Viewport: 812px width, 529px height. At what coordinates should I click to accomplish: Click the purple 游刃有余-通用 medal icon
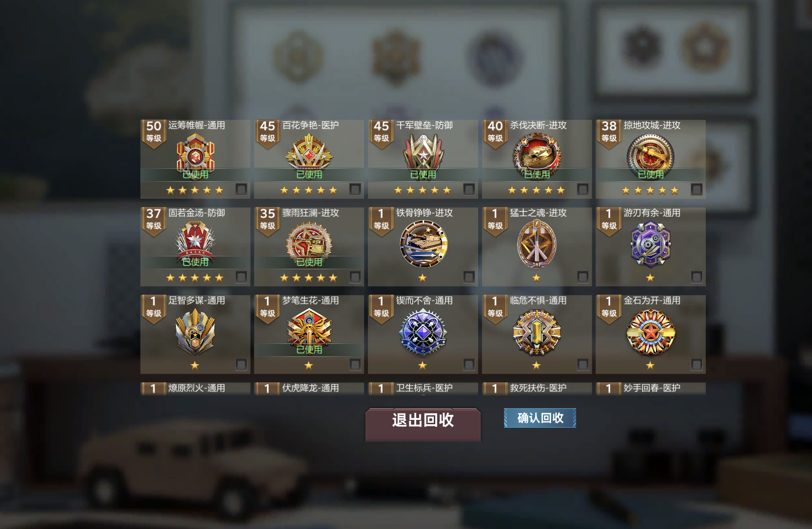[x=651, y=244]
